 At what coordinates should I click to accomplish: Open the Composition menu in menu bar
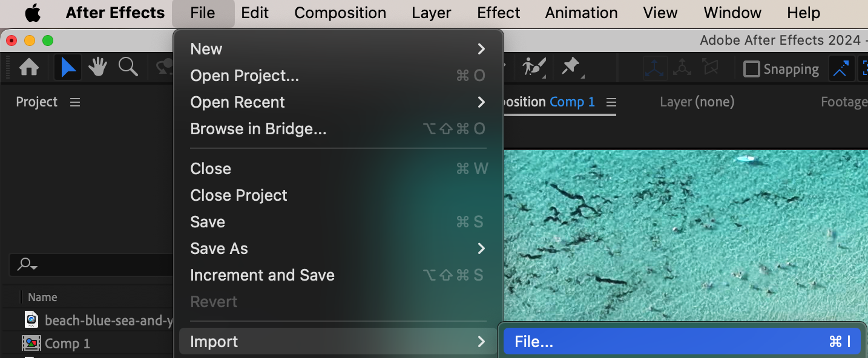pos(340,13)
